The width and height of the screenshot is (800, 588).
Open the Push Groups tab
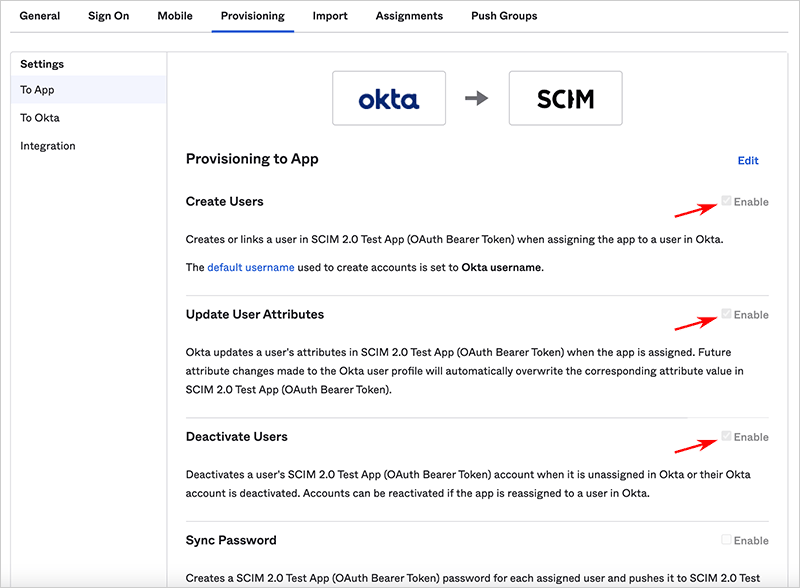click(x=504, y=16)
